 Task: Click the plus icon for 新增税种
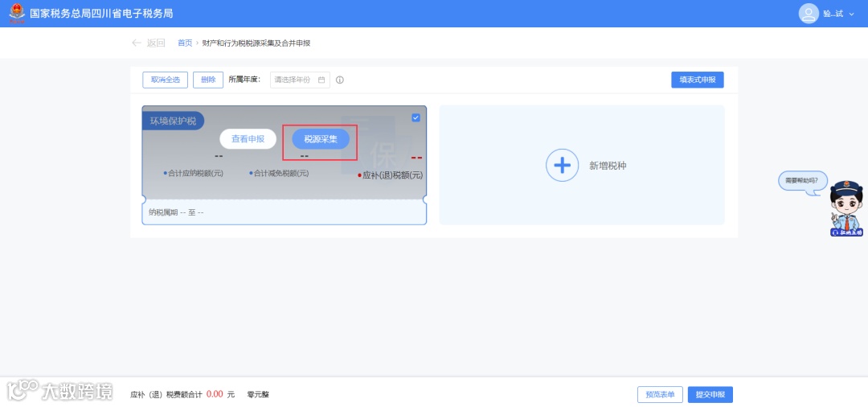562,165
